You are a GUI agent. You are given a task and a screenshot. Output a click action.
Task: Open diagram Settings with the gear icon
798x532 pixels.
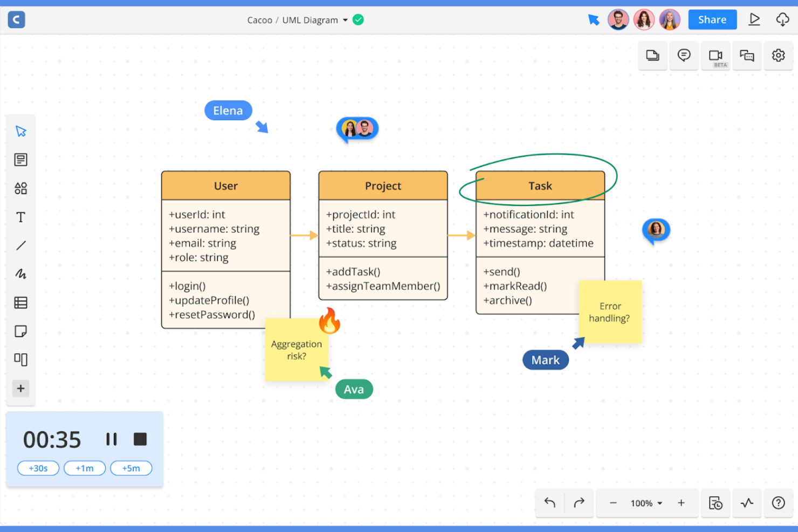778,55
